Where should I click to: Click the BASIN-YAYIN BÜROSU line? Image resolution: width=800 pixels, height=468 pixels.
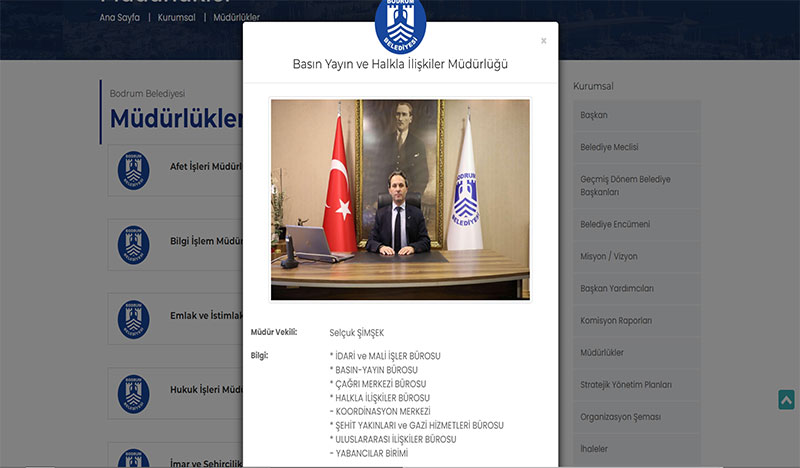click(x=373, y=370)
